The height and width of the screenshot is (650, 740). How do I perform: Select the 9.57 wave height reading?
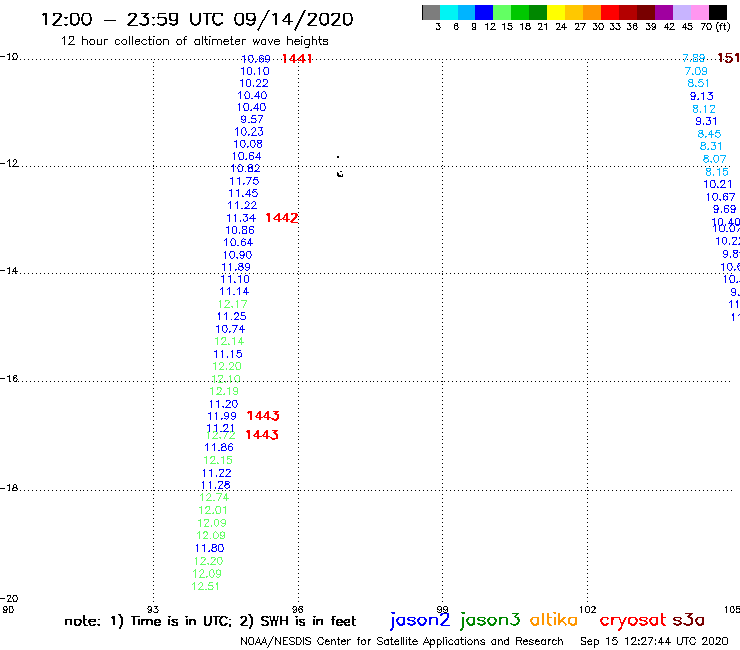coord(252,119)
